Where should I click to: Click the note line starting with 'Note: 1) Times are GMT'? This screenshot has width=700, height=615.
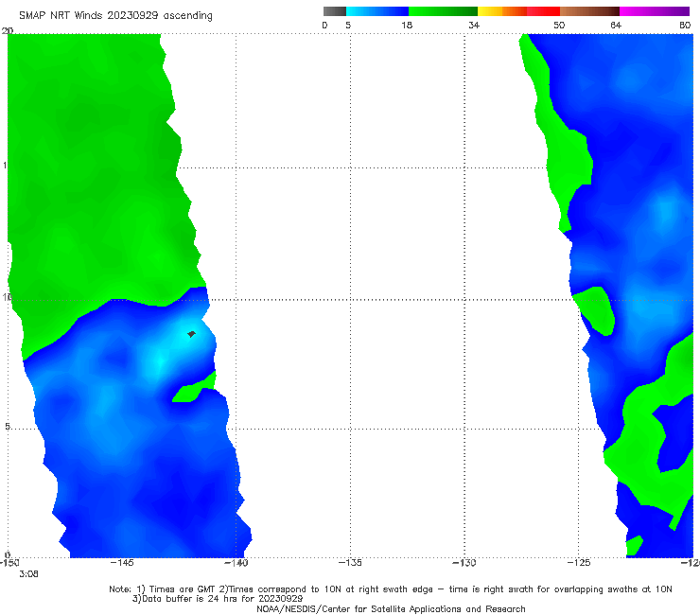point(391,589)
